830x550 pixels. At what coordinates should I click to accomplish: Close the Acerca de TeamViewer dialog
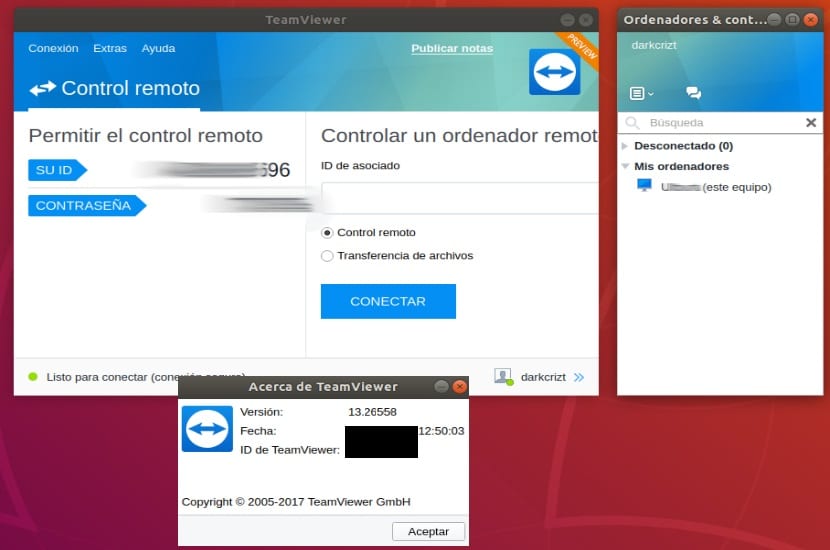click(x=459, y=386)
